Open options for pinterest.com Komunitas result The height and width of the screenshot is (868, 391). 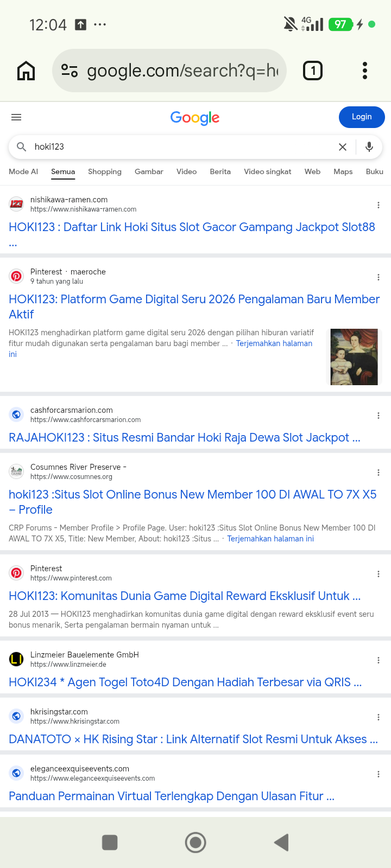coord(379,574)
